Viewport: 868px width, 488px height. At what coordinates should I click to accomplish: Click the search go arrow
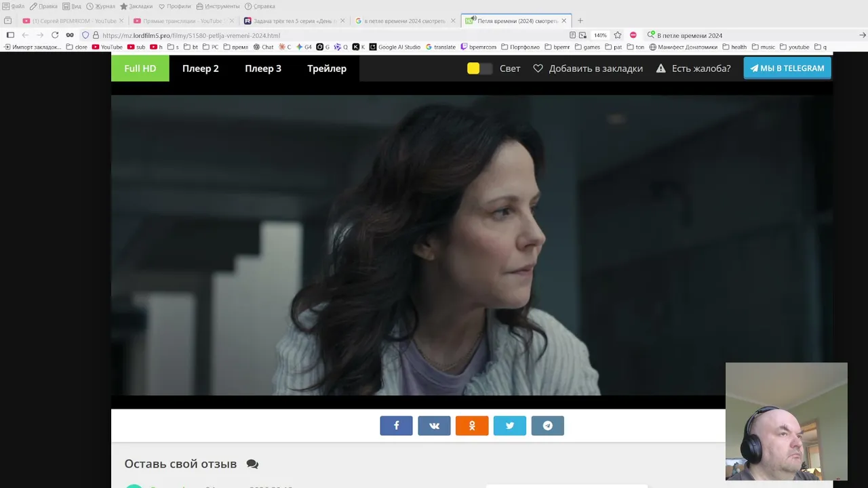(x=863, y=35)
